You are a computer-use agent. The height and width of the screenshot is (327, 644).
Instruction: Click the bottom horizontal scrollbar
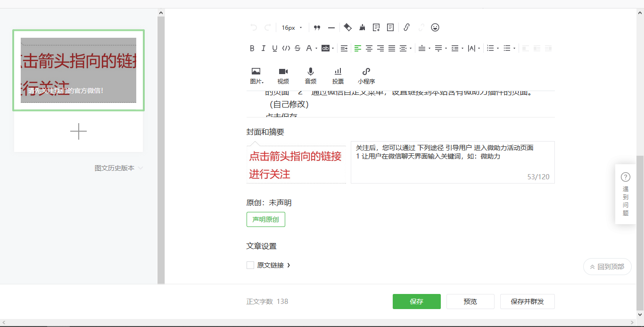[318, 323]
